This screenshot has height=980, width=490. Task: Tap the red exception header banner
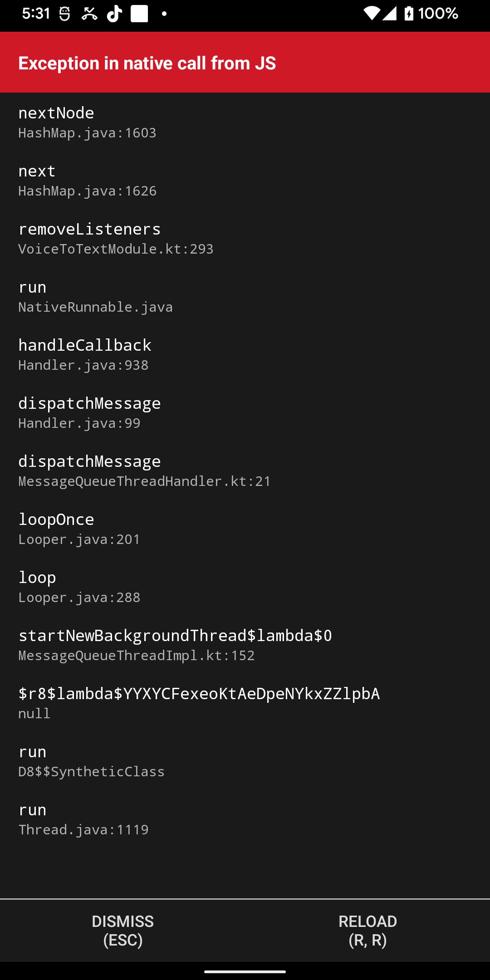pyautogui.click(x=245, y=63)
